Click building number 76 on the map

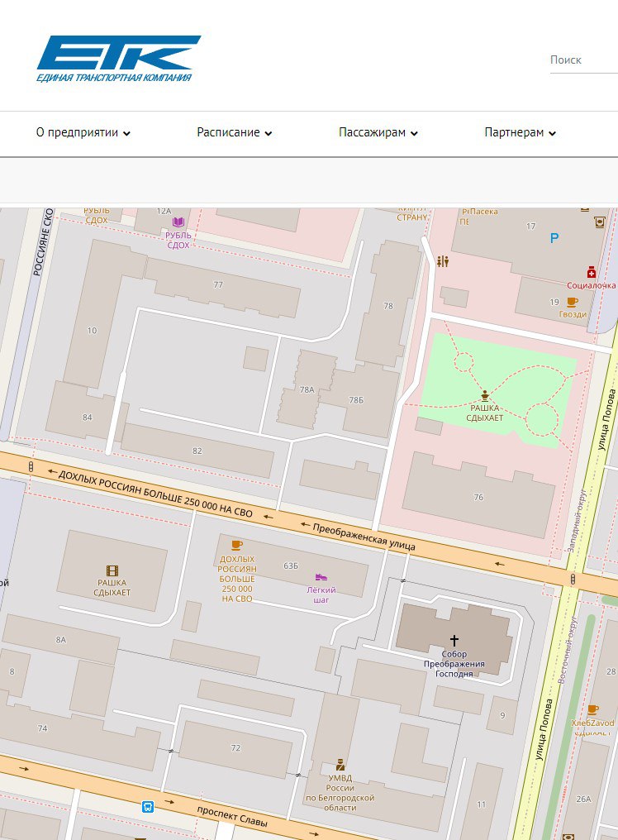click(x=478, y=497)
